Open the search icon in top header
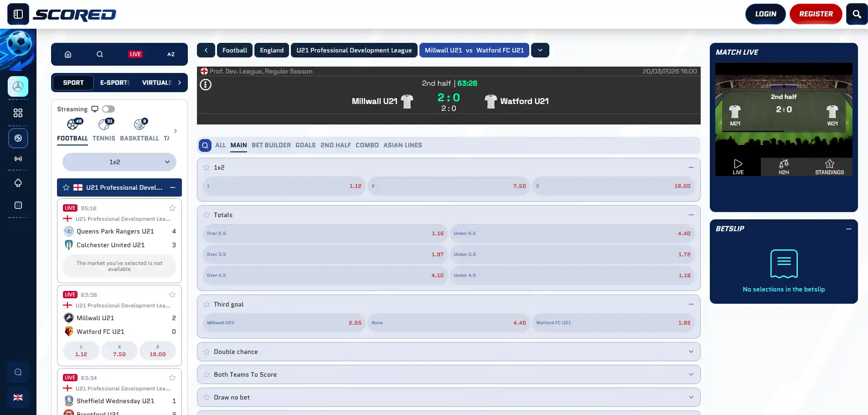 [857, 14]
